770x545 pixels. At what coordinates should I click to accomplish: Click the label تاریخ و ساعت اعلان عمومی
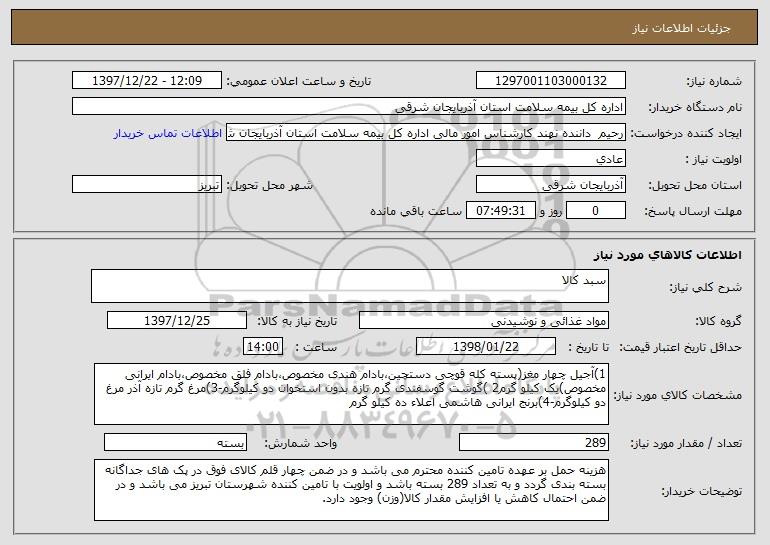pyautogui.click(x=299, y=81)
